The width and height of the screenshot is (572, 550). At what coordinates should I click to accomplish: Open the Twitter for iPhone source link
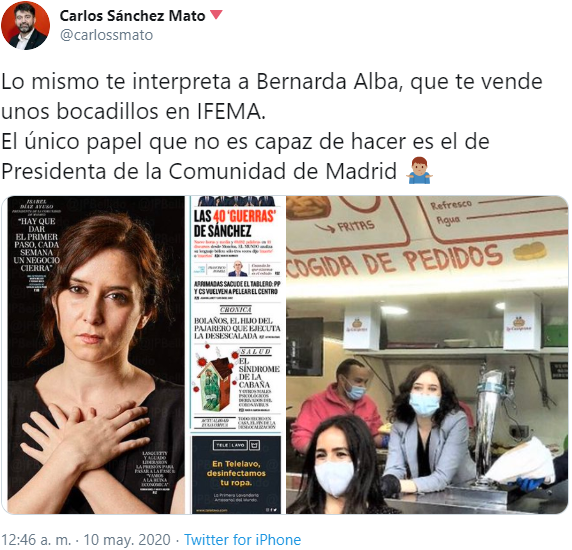click(243, 539)
